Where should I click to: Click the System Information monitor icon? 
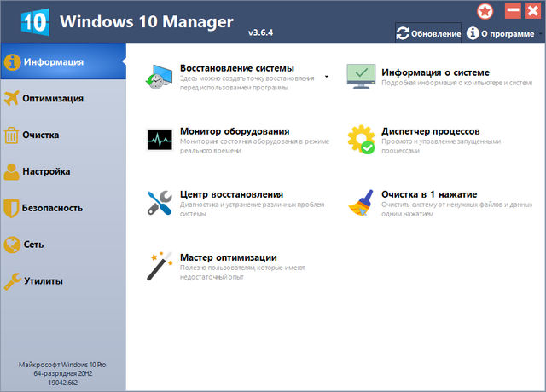click(361, 77)
